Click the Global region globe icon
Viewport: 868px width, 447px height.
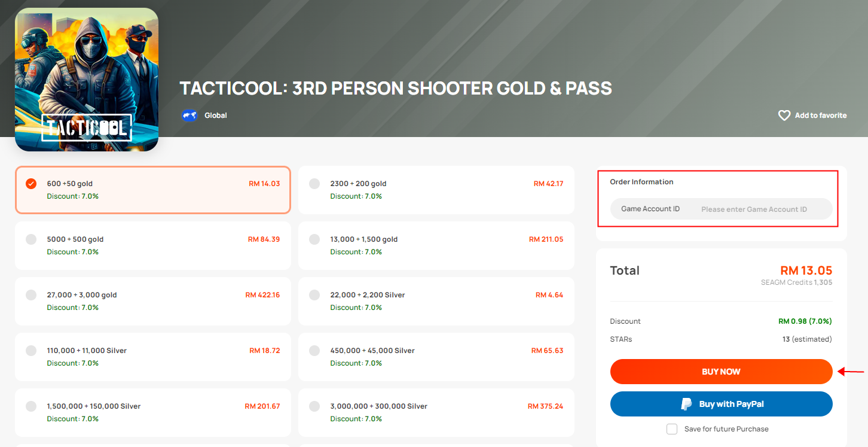click(x=190, y=115)
